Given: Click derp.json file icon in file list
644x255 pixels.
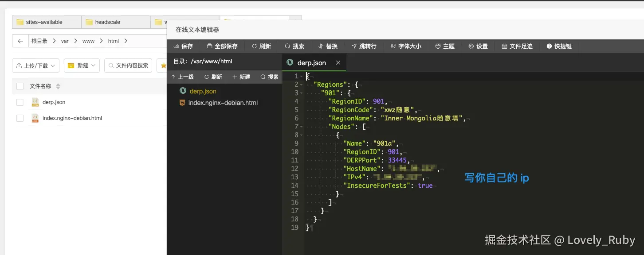Looking at the screenshot, I should [x=35, y=102].
